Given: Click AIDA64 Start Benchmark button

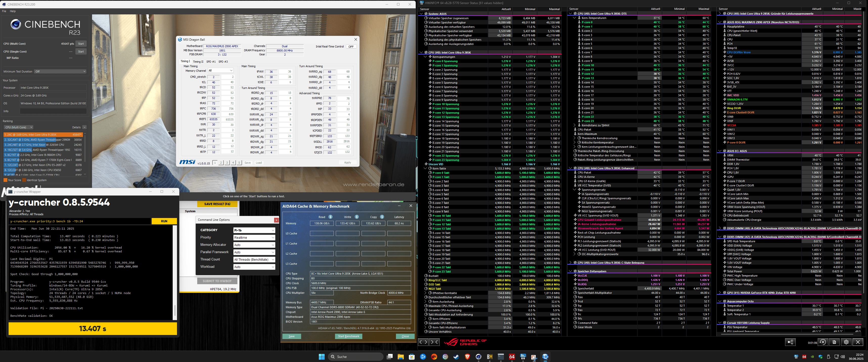Looking at the screenshot, I should [348, 336].
